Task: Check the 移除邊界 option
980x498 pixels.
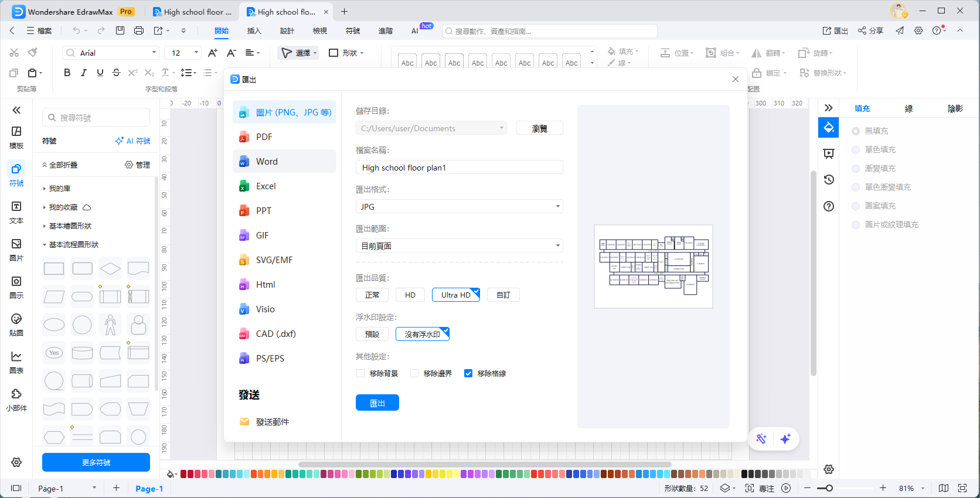Action: [414, 373]
